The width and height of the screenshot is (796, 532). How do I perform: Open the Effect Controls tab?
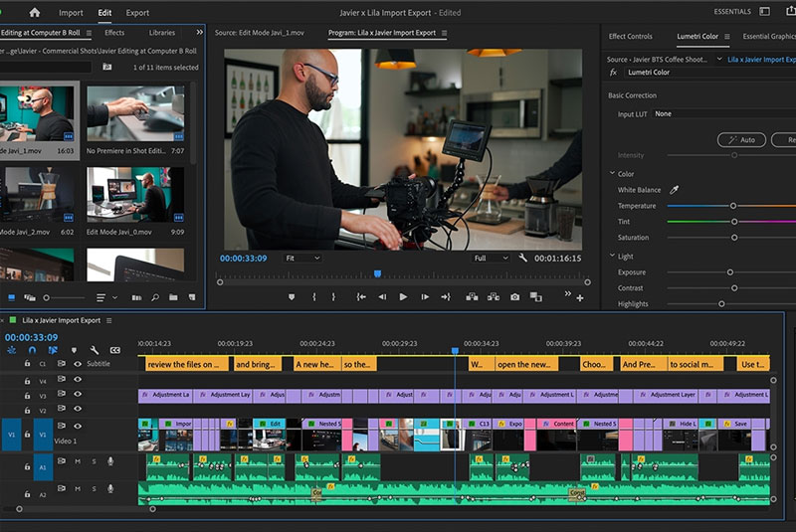point(630,37)
